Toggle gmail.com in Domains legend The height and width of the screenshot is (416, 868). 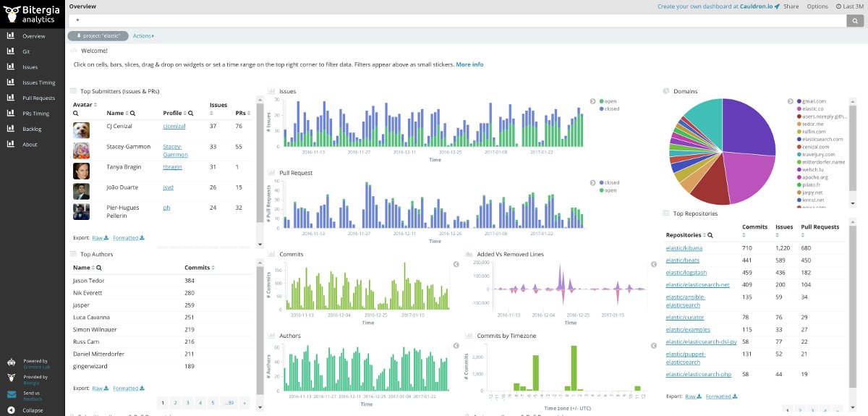pos(812,101)
